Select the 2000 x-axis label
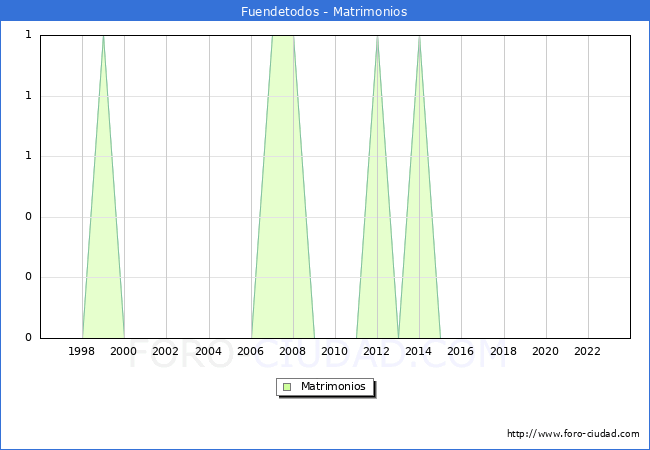650x450 pixels. tap(124, 351)
